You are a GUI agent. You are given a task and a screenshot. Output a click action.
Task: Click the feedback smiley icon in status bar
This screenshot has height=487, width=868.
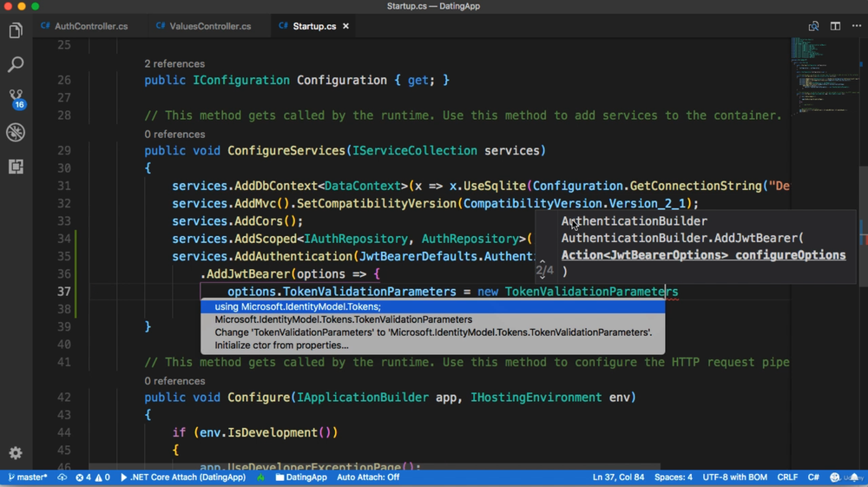pyautogui.click(x=835, y=477)
